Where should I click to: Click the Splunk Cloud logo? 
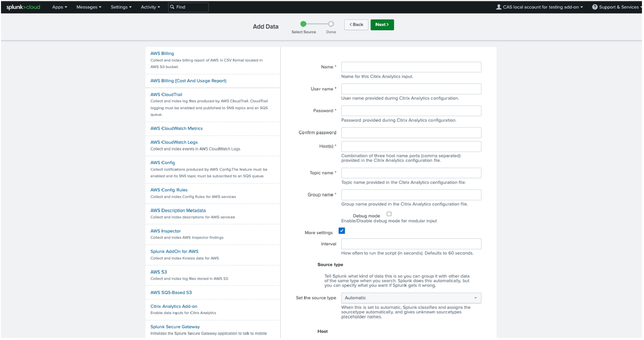pyautogui.click(x=23, y=7)
